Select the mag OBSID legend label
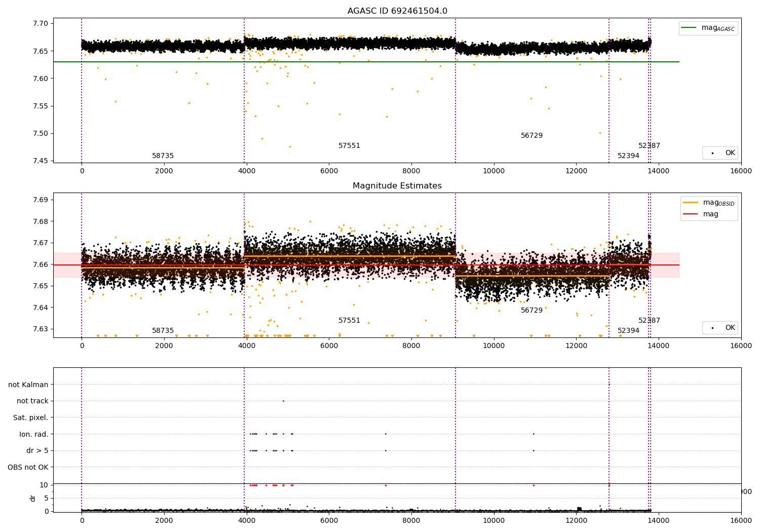760x532 pixels. (718, 203)
